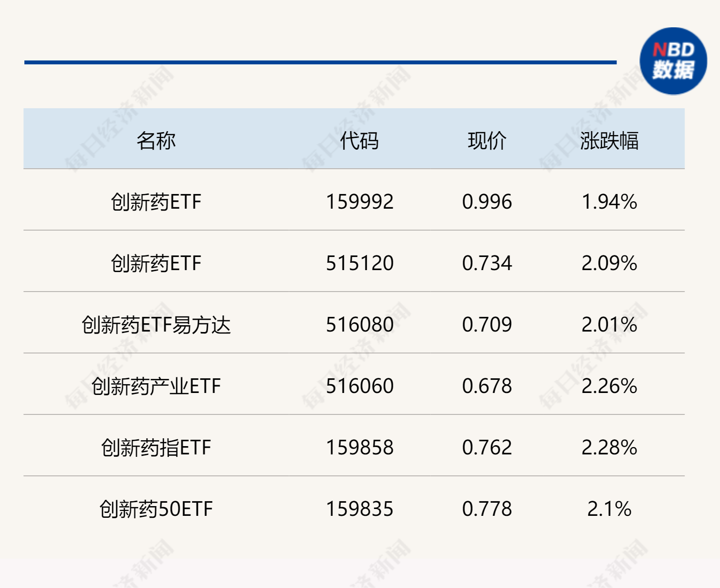The height and width of the screenshot is (588, 720).
Task: Click the NBD数据 logo badge
Action: tap(673, 61)
